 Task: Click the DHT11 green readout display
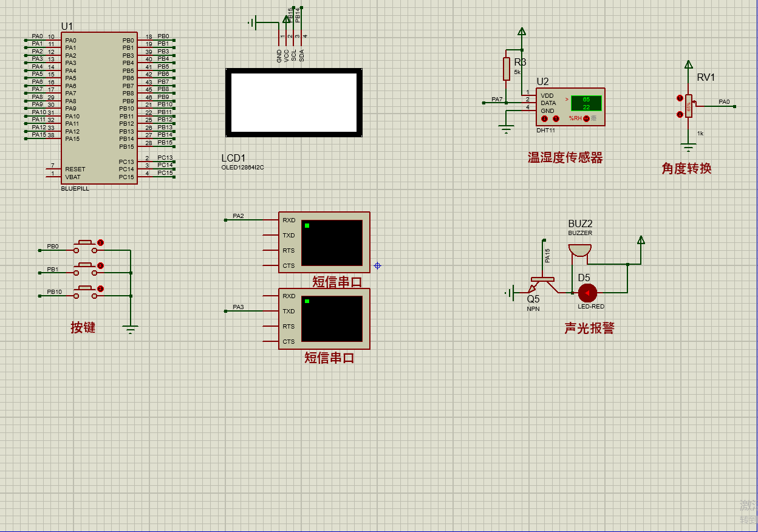click(586, 103)
